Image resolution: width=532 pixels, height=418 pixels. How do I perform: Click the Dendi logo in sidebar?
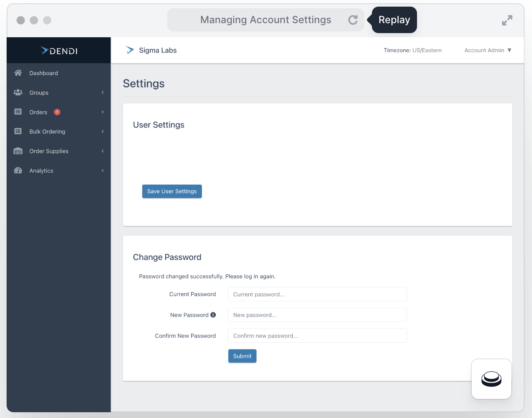(59, 50)
